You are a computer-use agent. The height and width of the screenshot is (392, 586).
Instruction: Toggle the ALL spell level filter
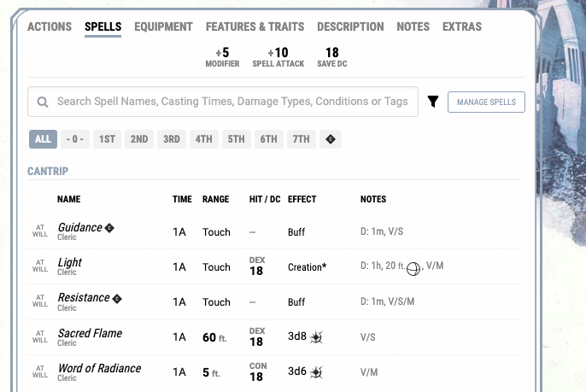pos(43,139)
